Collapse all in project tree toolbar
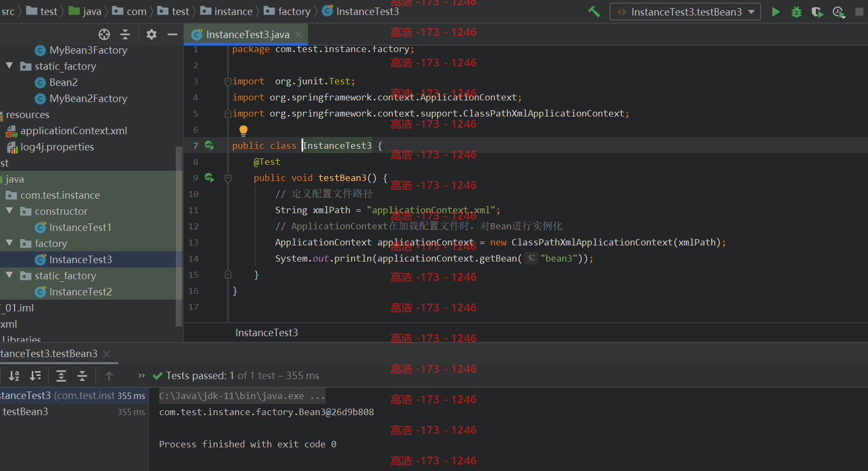Image resolution: width=868 pixels, height=471 pixels. [x=125, y=34]
